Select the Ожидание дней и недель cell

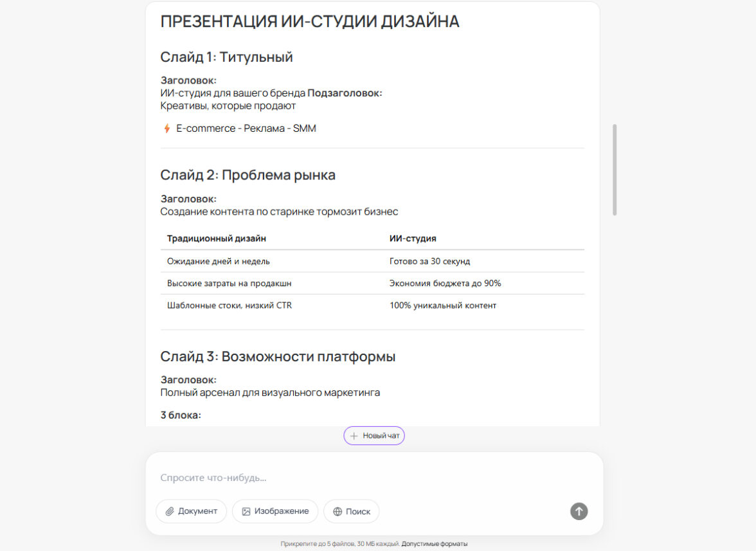pos(219,261)
